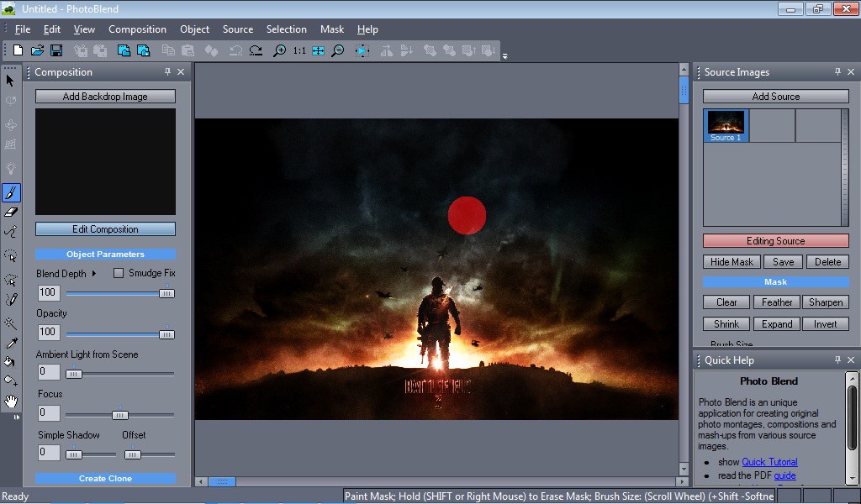Screen dimensions: 861x504
Task: Select the paint mask brush tool
Action: (11, 192)
